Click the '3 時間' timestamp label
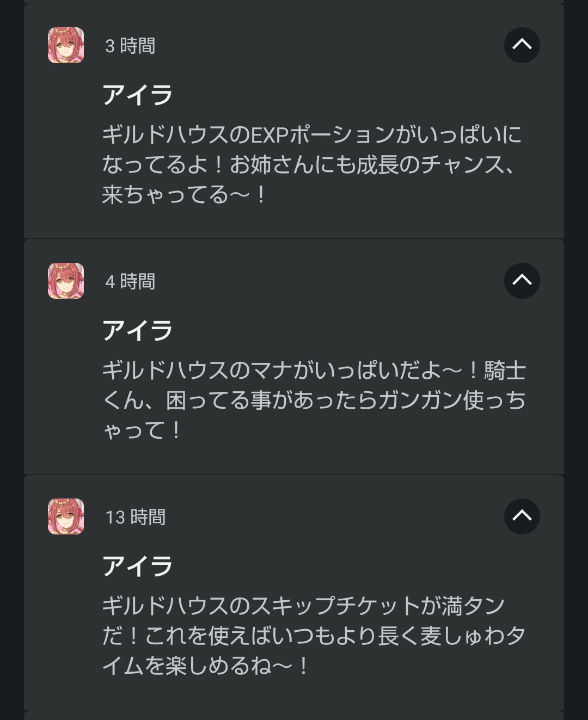The height and width of the screenshot is (720, 588). click(130, 46)
